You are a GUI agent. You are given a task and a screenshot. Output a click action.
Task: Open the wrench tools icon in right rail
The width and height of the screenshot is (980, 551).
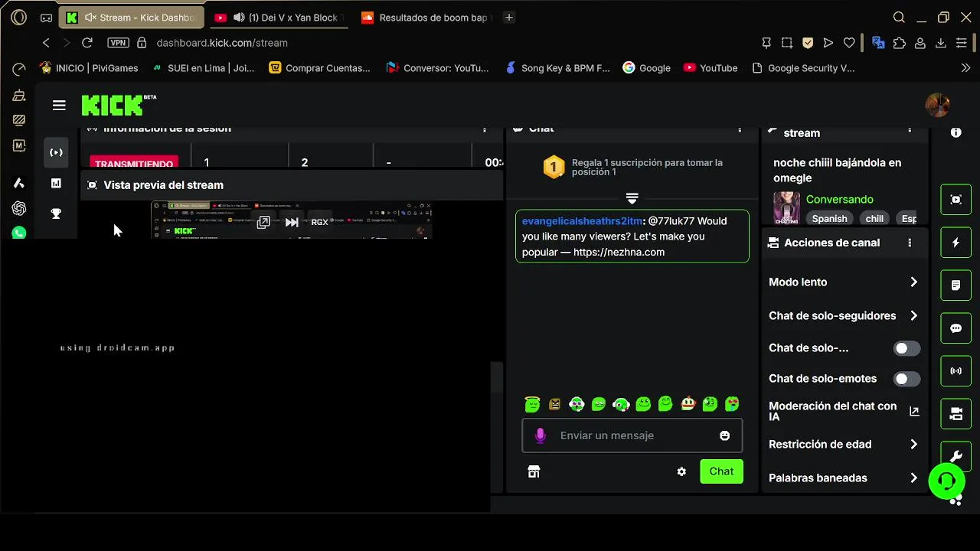[x=955, y=456]
